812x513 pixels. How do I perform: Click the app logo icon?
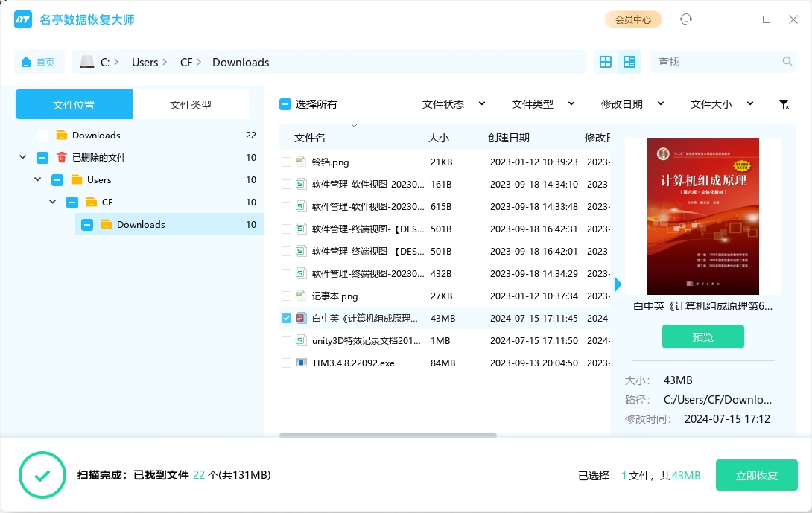[x=23, y=19]
